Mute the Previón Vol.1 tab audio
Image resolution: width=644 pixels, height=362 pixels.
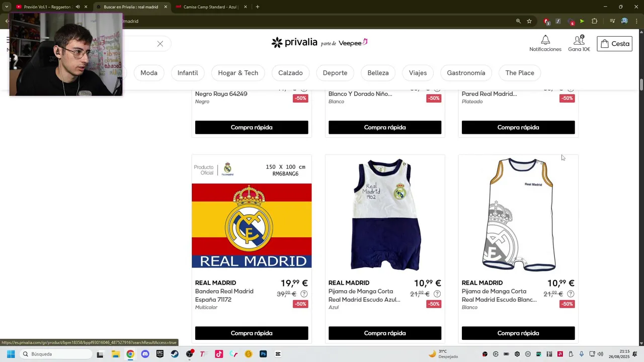[77, 7]
